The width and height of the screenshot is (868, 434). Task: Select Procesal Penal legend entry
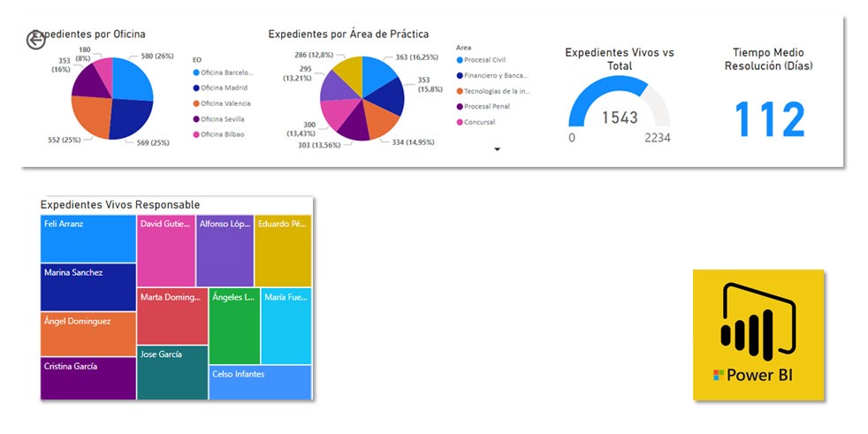488,106
